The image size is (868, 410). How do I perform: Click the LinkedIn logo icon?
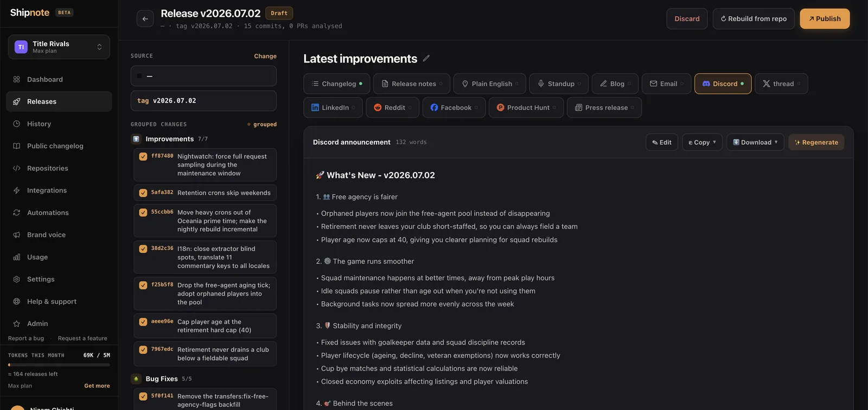click(315, 107)
